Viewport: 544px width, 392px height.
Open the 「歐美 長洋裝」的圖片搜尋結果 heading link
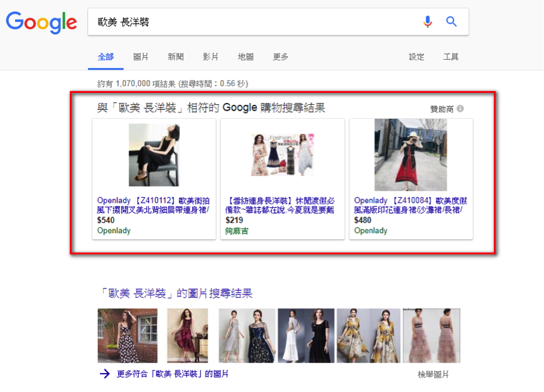click(x=176, y=293)
